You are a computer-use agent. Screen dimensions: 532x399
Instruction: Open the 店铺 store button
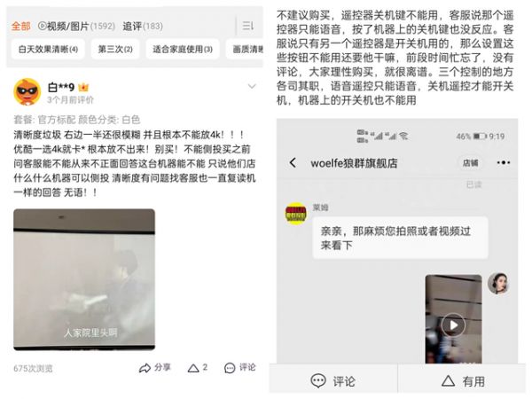(x=471, y=163)
